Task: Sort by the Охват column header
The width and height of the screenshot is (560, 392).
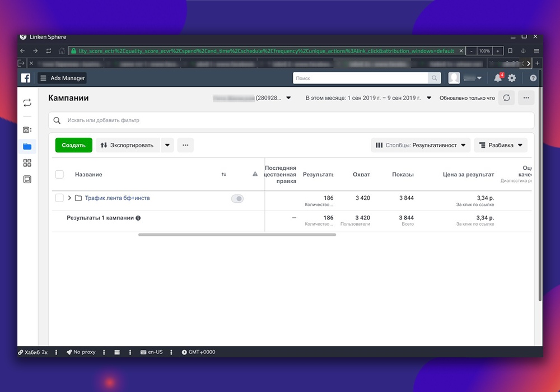Action: coord(361,174)
